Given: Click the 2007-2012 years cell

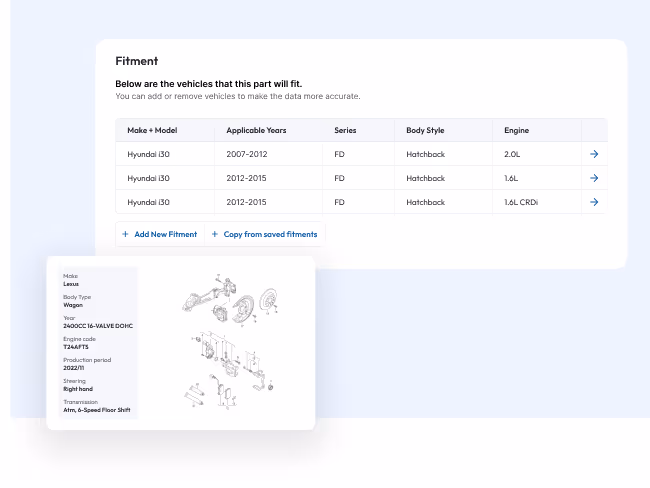Looking at the screenshot, I should [247, 154].
